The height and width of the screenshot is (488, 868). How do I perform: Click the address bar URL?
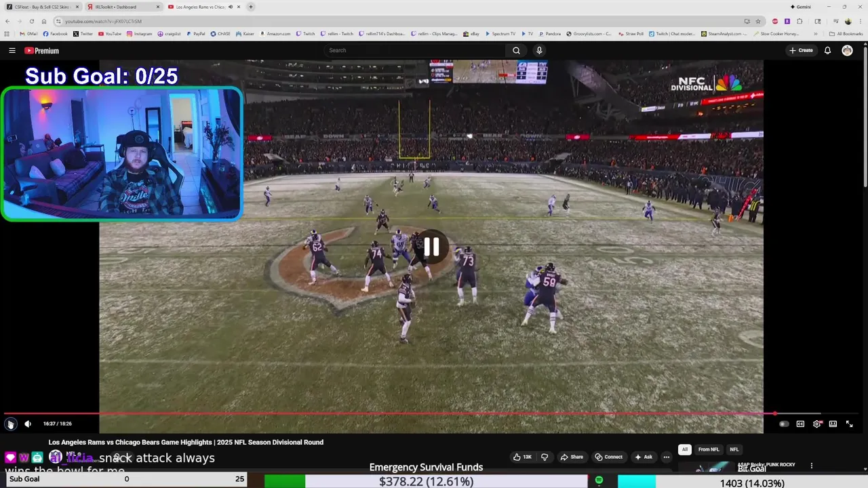(103, 21)
